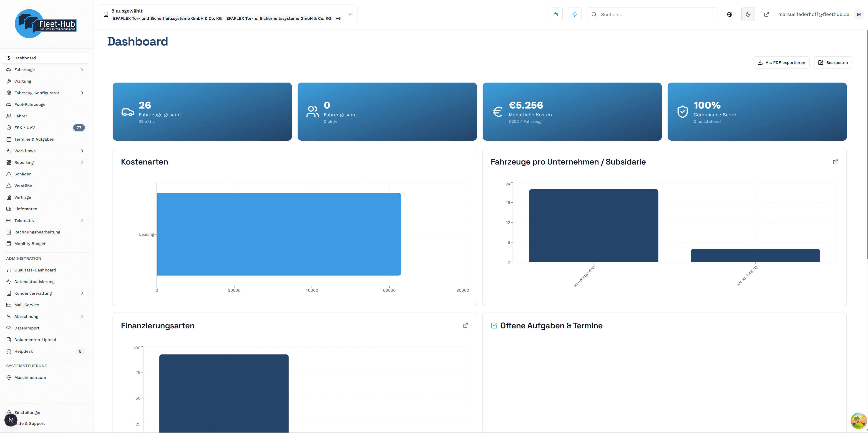Click the Bearbeiten button

833,62
